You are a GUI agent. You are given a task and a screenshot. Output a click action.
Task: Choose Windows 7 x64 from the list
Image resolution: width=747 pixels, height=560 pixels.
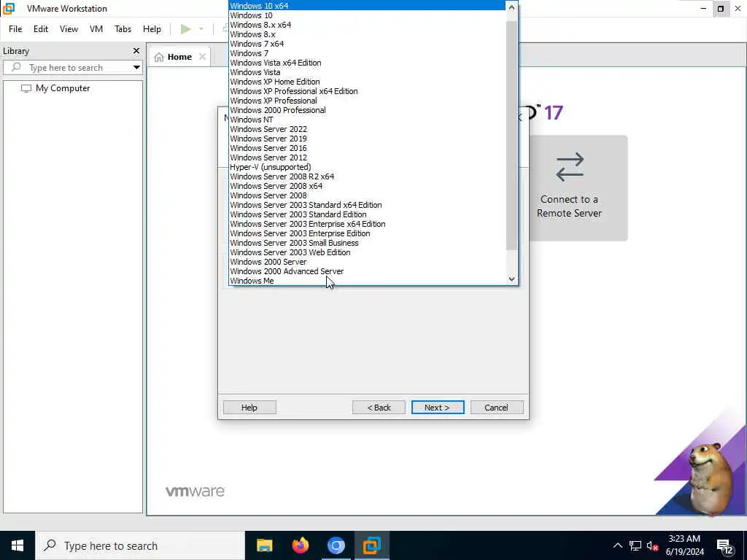[367, 44]
